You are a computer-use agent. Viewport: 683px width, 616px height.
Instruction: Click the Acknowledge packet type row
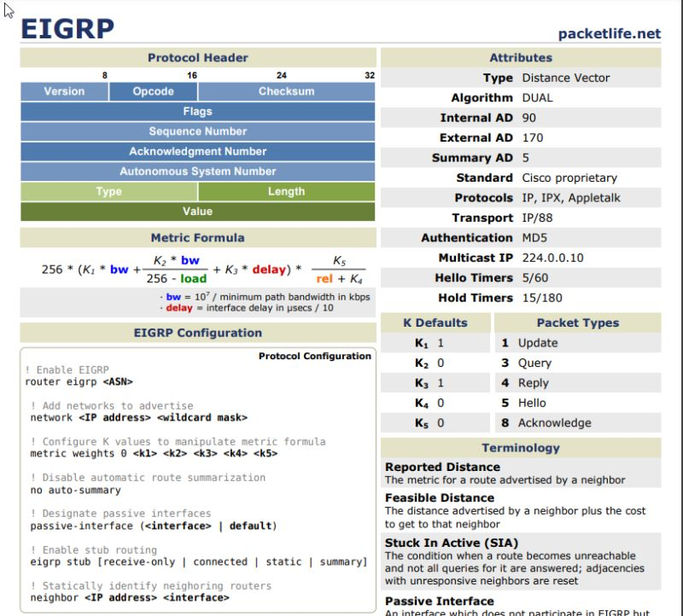click(578, 423)
